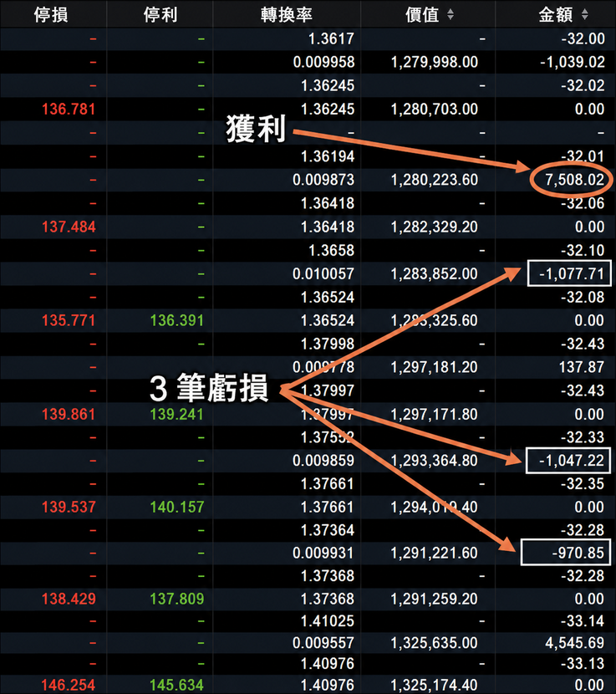Select amount cell -1,039.02
This screenshot has height=694, width=616.
click(x=573, y=62)
